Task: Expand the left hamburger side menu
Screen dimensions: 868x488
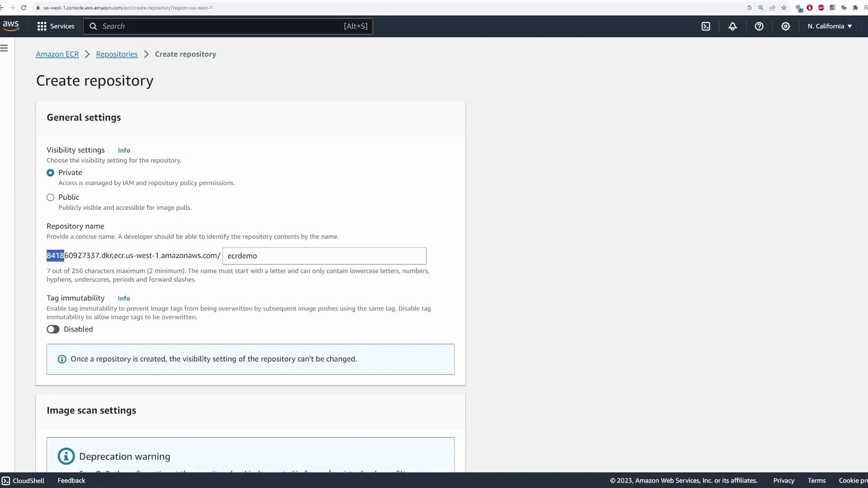Action: pyautogui.click(x=4, y=48)
